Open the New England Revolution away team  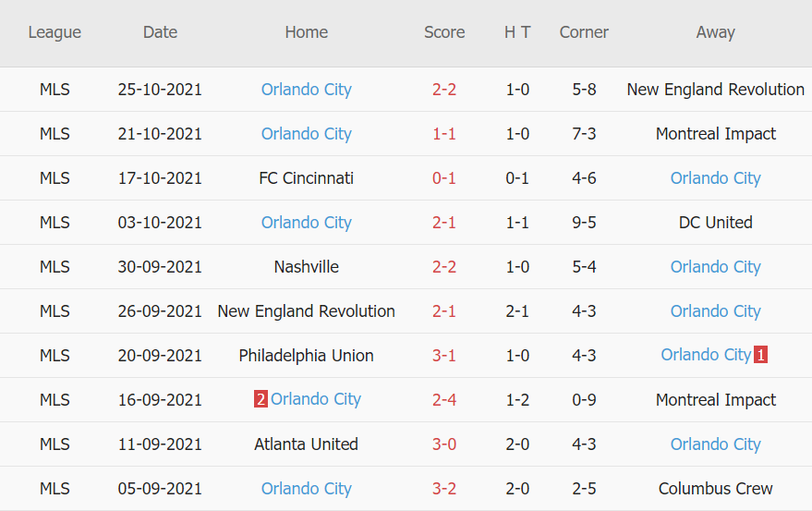715,90
